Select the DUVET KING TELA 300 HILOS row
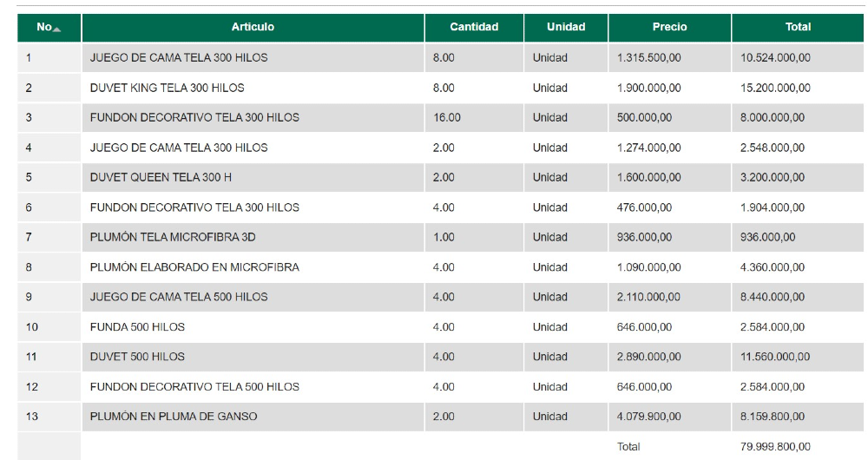 (x=167, y=88)
